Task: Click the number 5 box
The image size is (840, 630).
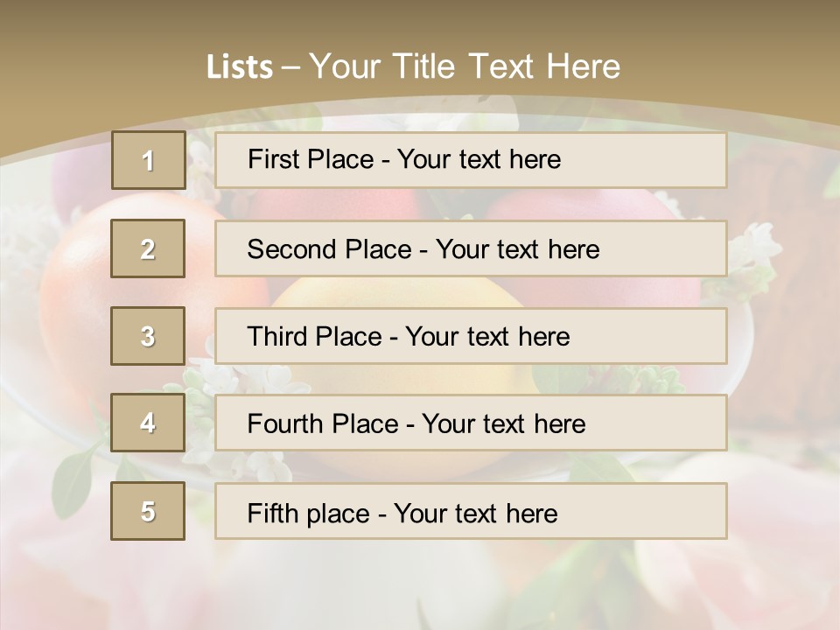Action: (148, 510)
